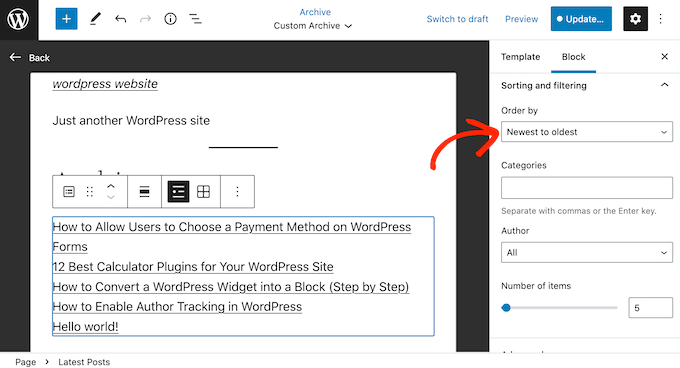Image resolution: width=680 pixels, height=368 pixels.
Task: Collapse the Sorting and filtering panel
Action: (664, 85)
